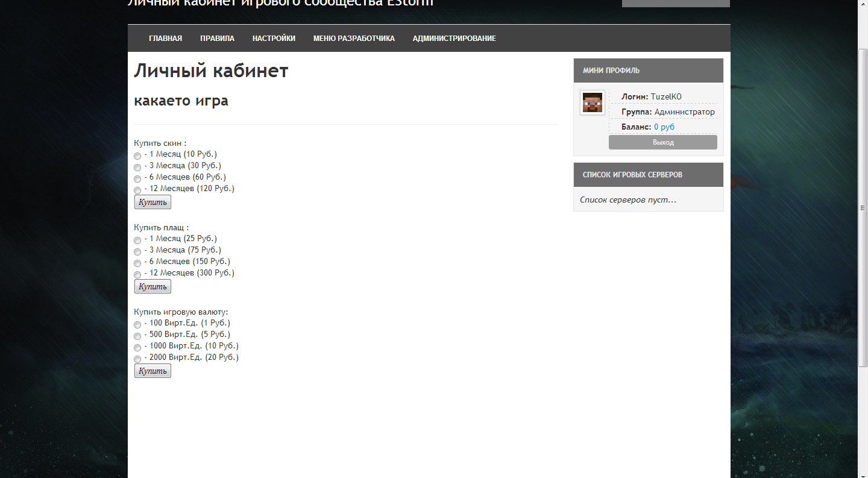
Task: Open МЕНЮ РАЗРАБОТЧИКА in the navigation bar
Action: click(354, 39)
